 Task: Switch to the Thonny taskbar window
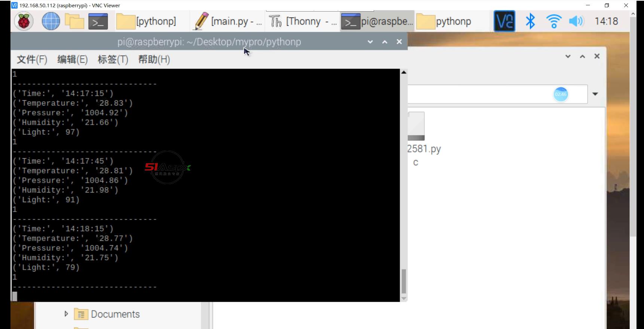tap(303, 21)
